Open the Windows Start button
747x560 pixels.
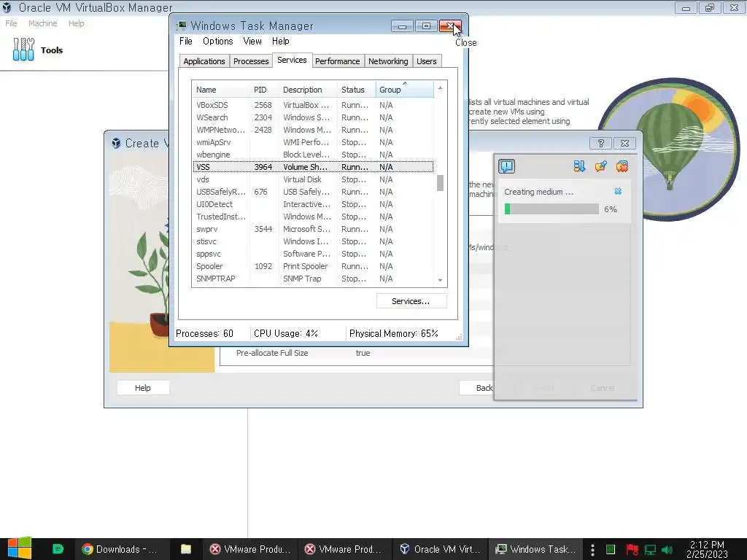(x=19, y=549)
